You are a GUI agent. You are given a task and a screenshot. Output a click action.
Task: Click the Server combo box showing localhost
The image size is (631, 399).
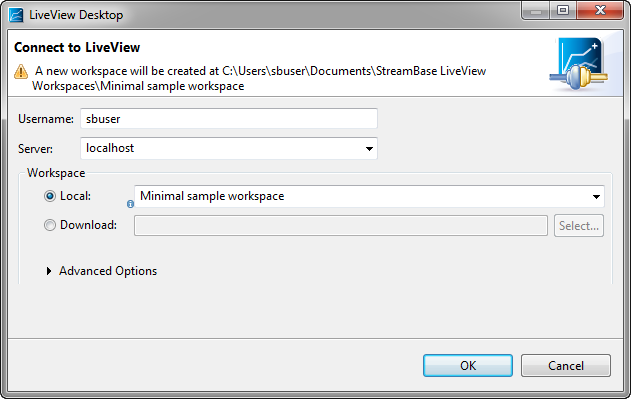pyautogui.click(x=229, y=148)
